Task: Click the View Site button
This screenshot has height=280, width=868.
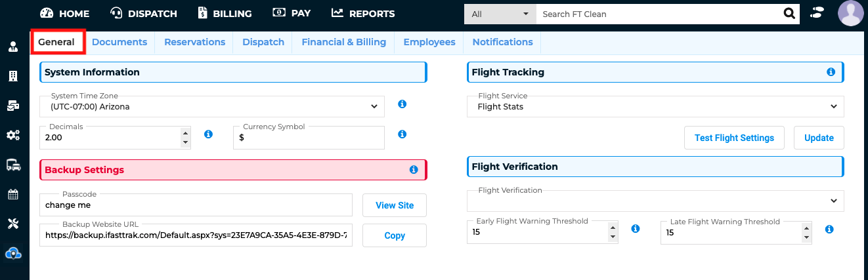Action: [x=395, y=205]
